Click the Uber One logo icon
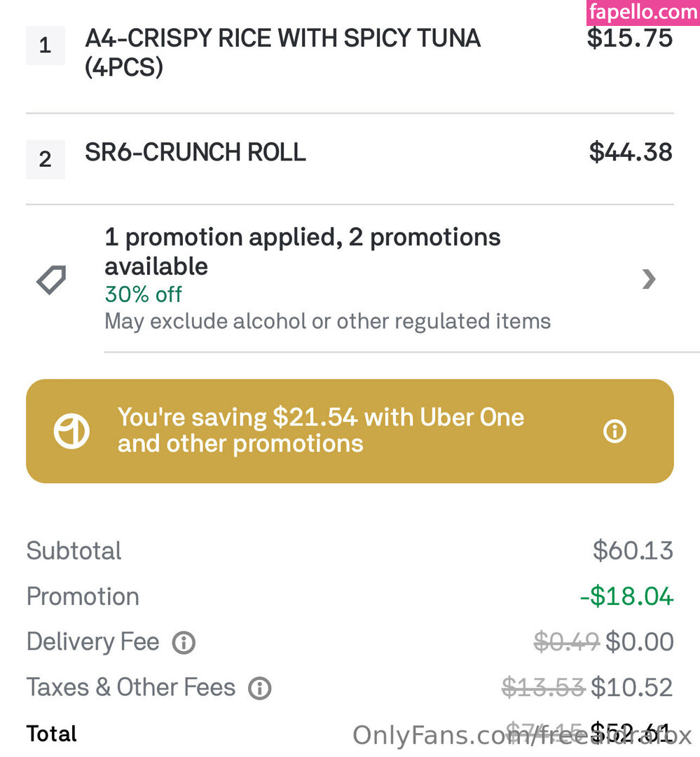Image resolution: width=700 pixels, height=757 pixels. [x=71, y=431]
